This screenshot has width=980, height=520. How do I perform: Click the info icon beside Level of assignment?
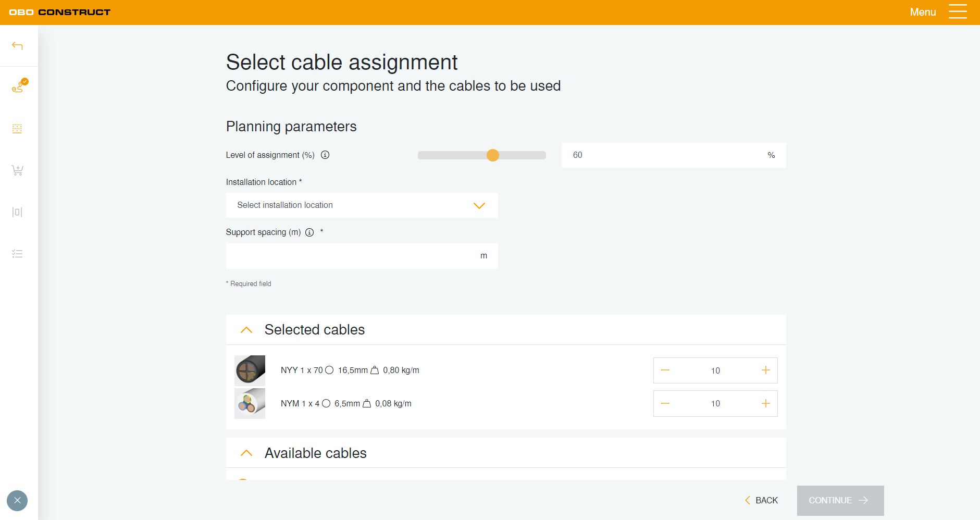click(x=325, y=155)
